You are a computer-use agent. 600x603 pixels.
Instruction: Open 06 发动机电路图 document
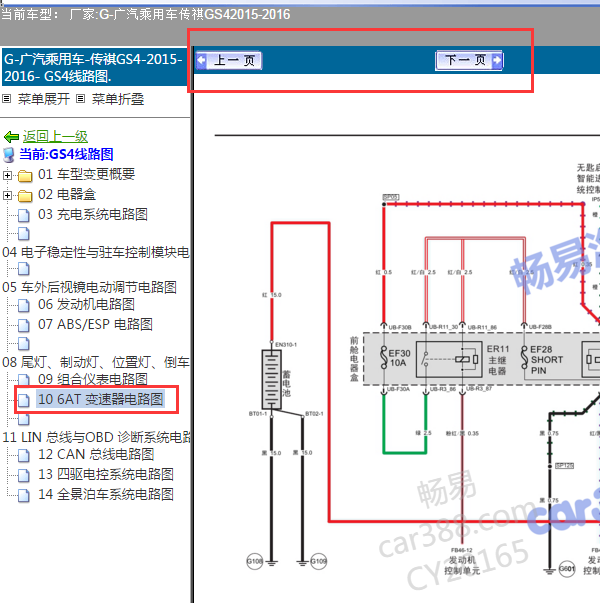[86, 304]
